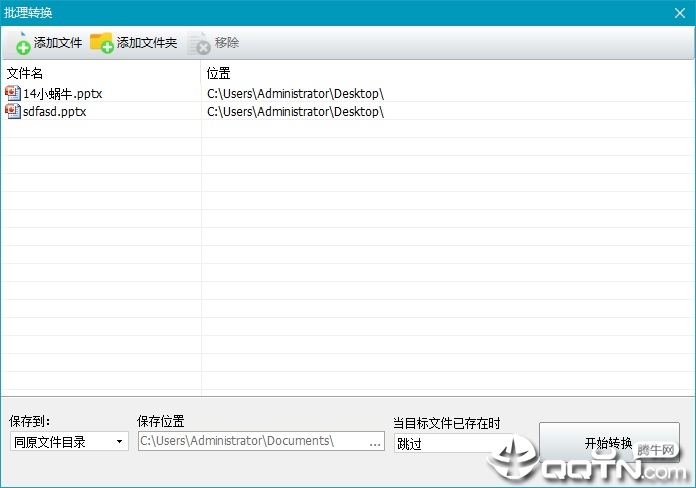Click the Add Folder (添加文件夹) icon
Viewport: 696px width, 488px height.
click(102, 43)
